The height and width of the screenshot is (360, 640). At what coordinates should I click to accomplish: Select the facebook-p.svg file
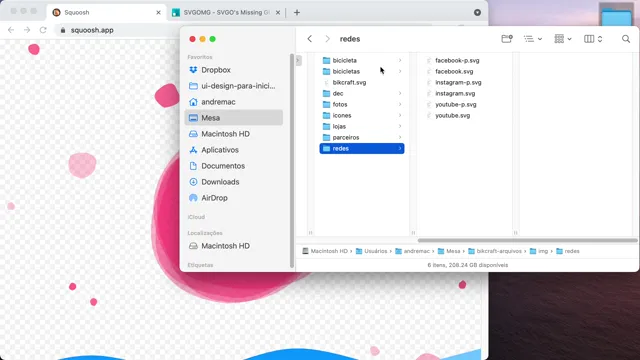457,60
